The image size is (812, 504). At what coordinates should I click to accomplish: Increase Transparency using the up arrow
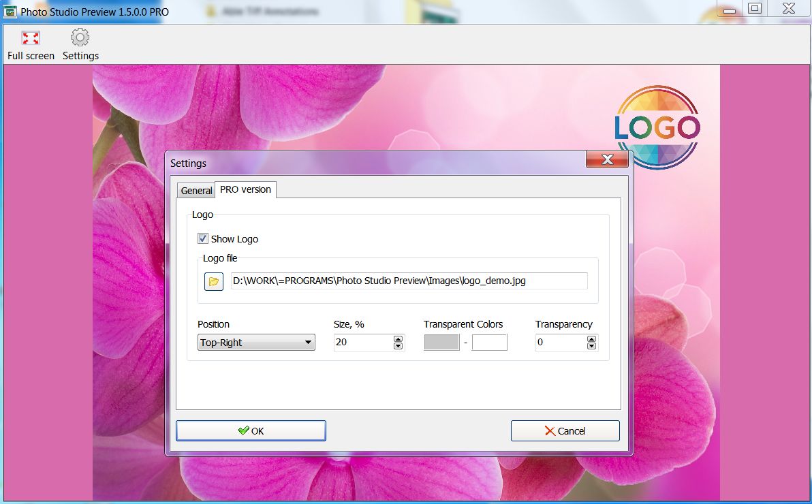(591, 338)
